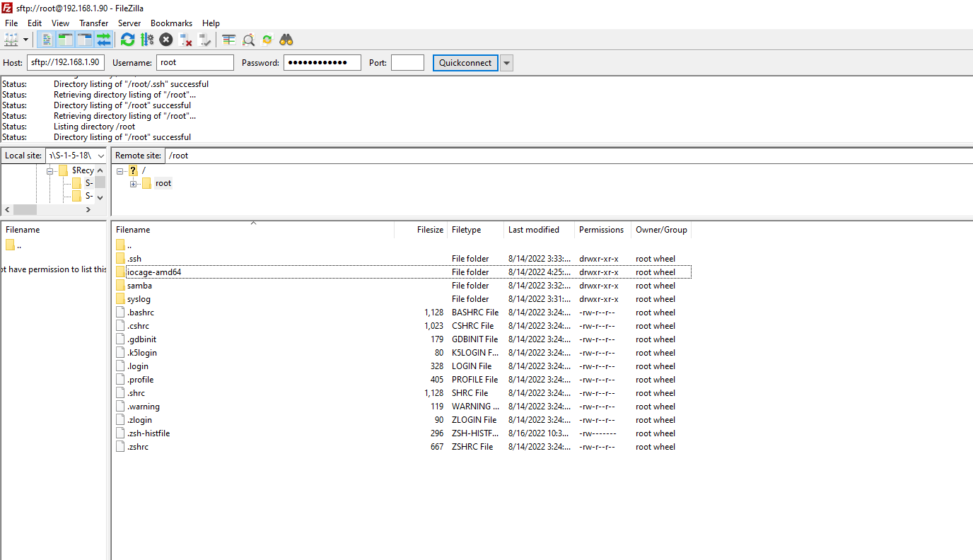Screen dimensions: 973x560
Task: Search for files recursively with binoculars icon
Action: (x=286, y=40)
